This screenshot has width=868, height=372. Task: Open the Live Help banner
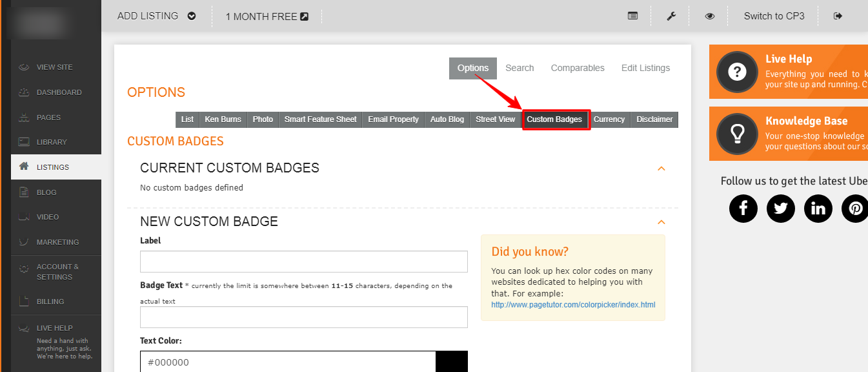coord(789,72)
